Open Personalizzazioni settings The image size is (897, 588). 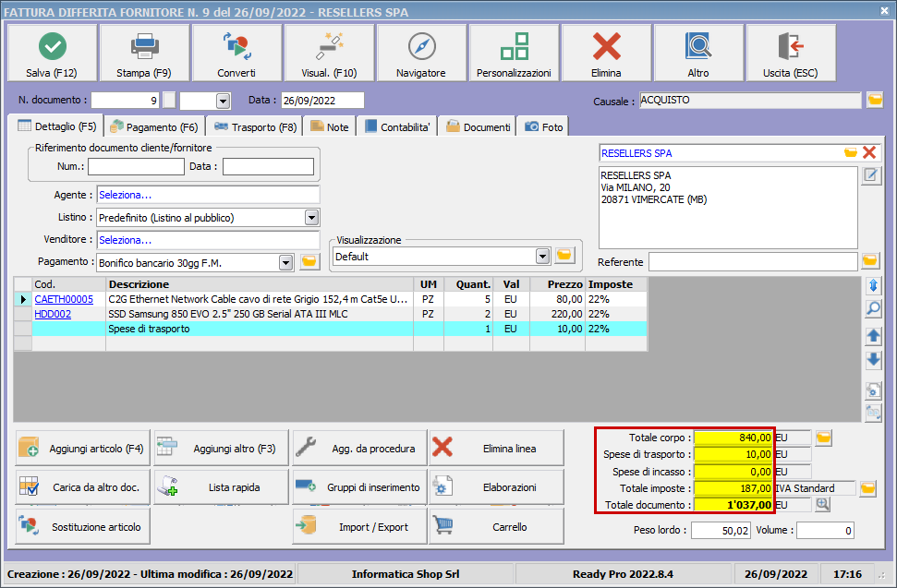(515, 54)
